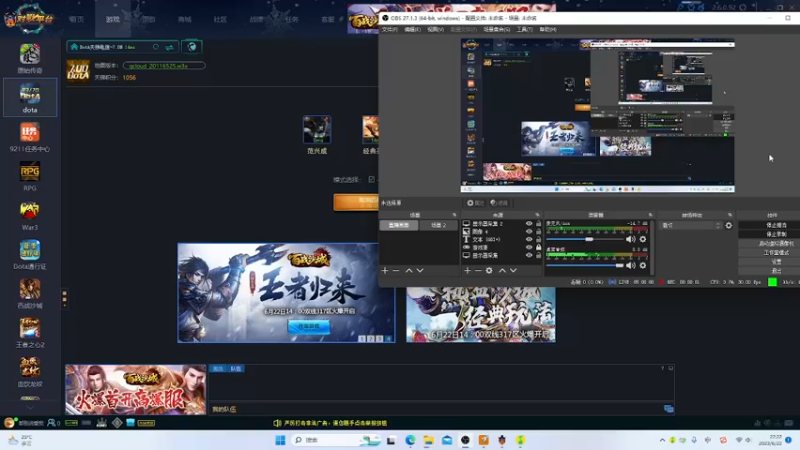Mute the desktop audio speaker icon in OBS
This screenshot has width=800, height=450.
(x=631, y=265)
